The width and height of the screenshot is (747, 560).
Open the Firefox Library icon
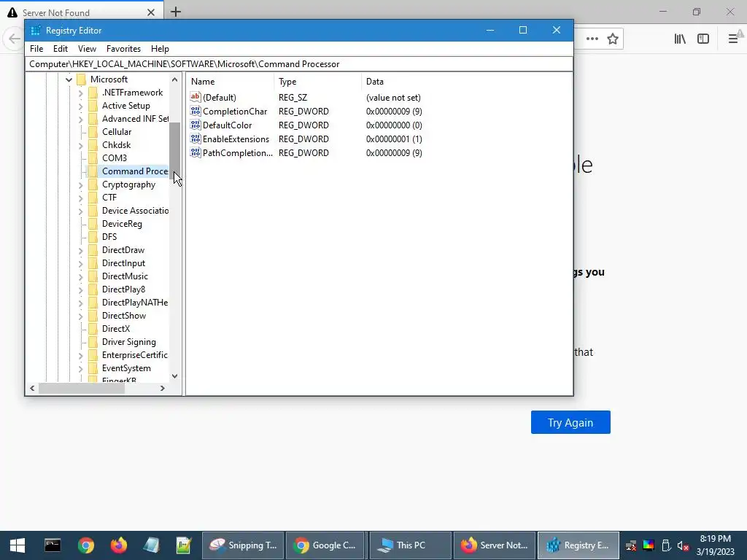point(680,39)
